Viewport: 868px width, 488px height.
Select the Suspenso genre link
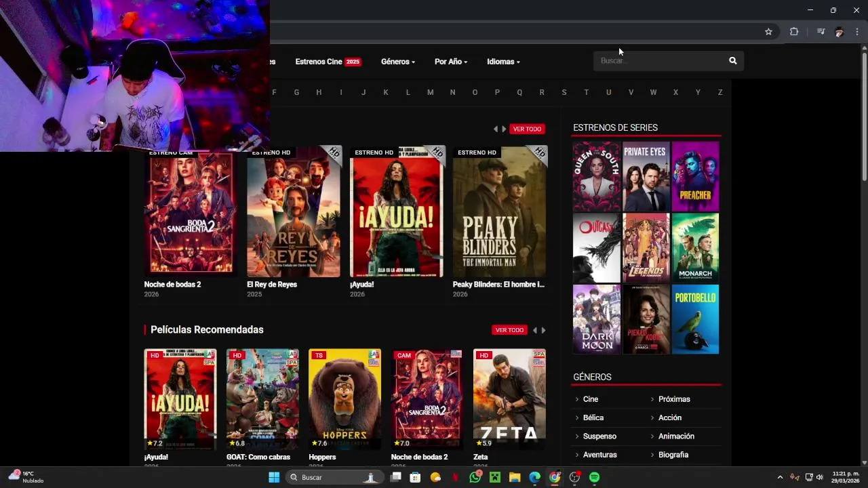click(x=599, y=436)
